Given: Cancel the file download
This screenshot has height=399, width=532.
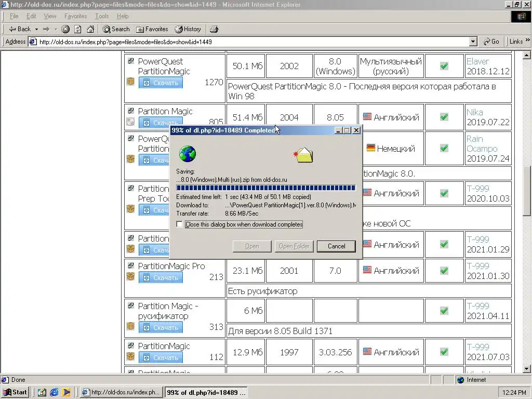Looking at the screenshot, I should (336, 246).
